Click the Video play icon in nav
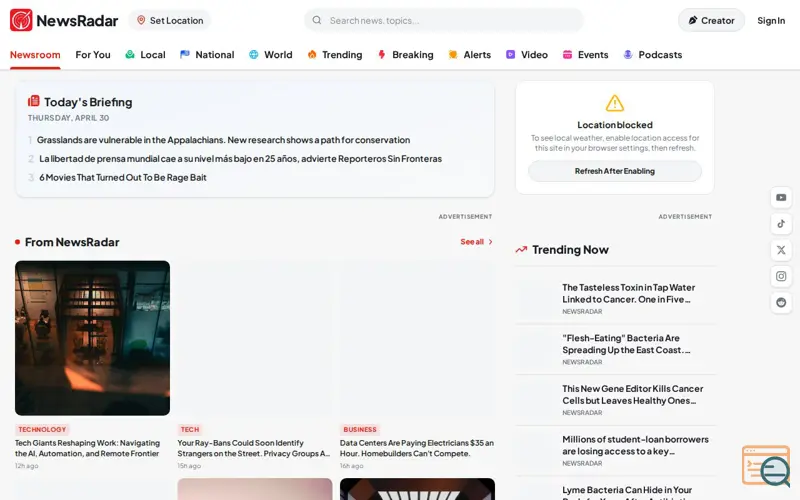 (510, 55)
